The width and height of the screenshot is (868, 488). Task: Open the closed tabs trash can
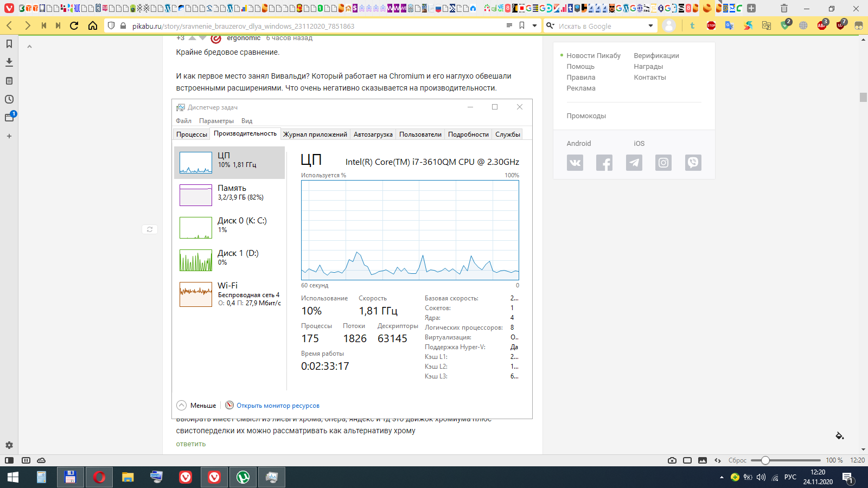[x=784, y=8]
